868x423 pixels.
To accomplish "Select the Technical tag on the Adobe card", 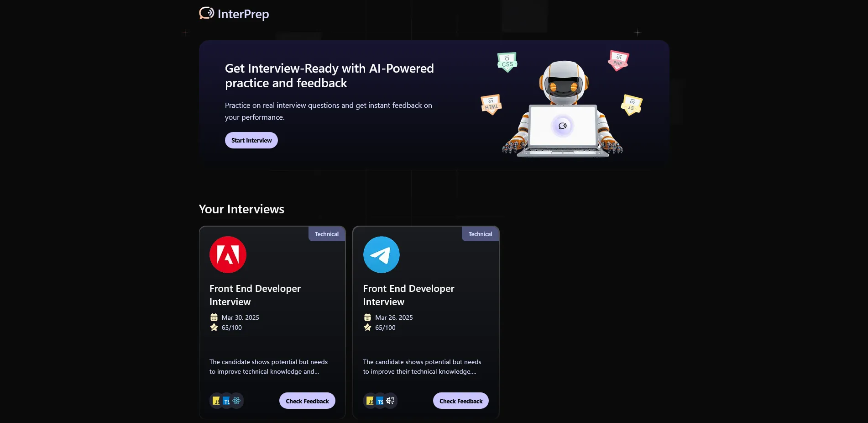I will [326, 234].
